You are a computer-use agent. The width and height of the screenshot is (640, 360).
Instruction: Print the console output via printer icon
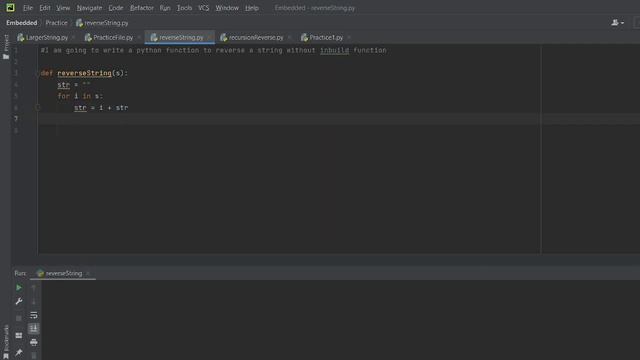click(34, 342)
